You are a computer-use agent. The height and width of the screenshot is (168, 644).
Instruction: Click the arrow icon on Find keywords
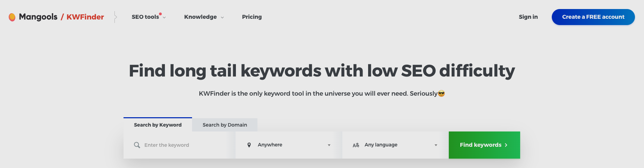(506, 145)
